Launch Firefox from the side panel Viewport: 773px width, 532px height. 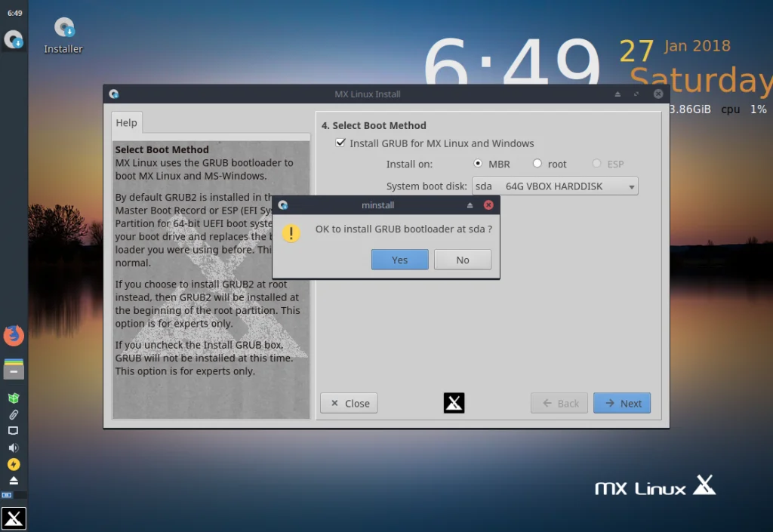[14, 336]
